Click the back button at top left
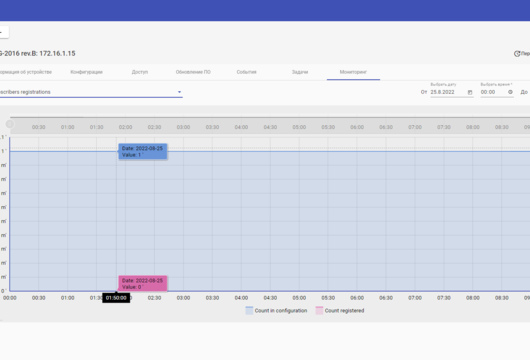The image size is (530, 360). coord(3,32)
